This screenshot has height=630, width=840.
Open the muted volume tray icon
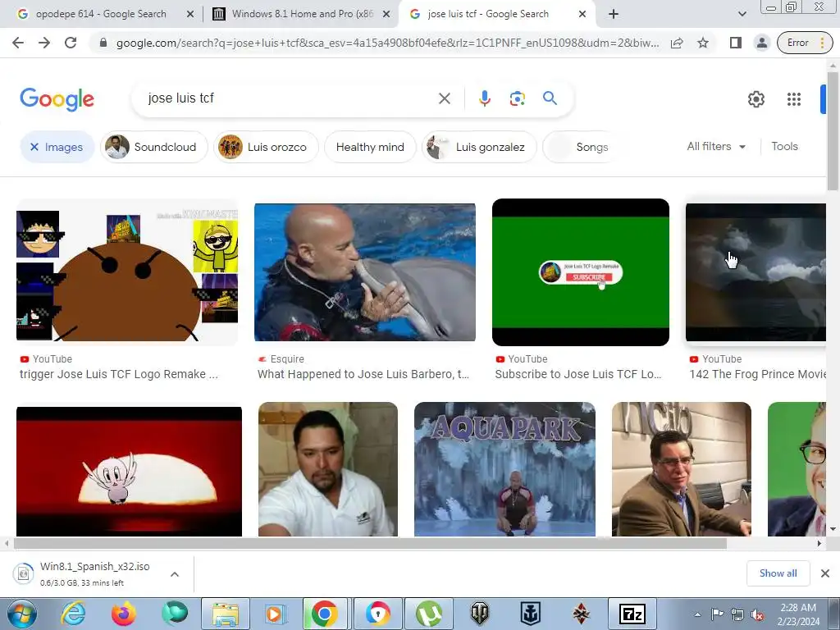757,614
